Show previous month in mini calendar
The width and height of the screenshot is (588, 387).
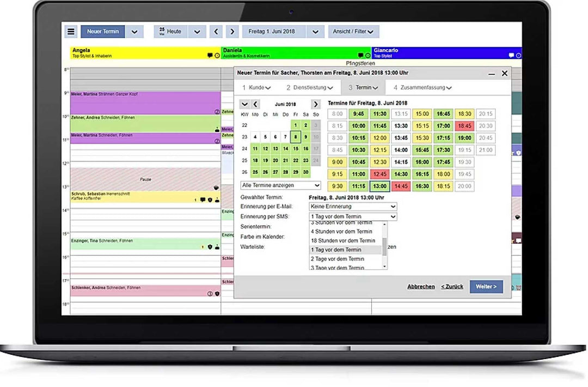(x=255, y=104)
